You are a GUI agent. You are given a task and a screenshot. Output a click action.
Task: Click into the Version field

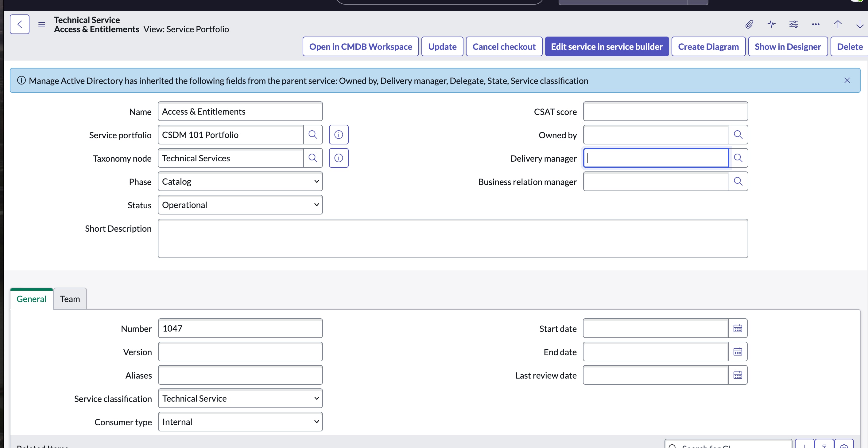[240, 352]
